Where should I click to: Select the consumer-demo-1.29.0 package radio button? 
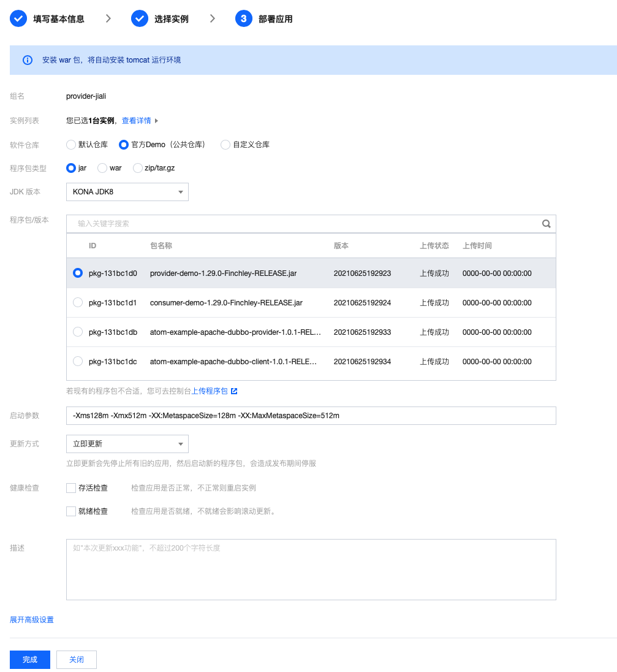pyautogui.click(x=78, y=302)
